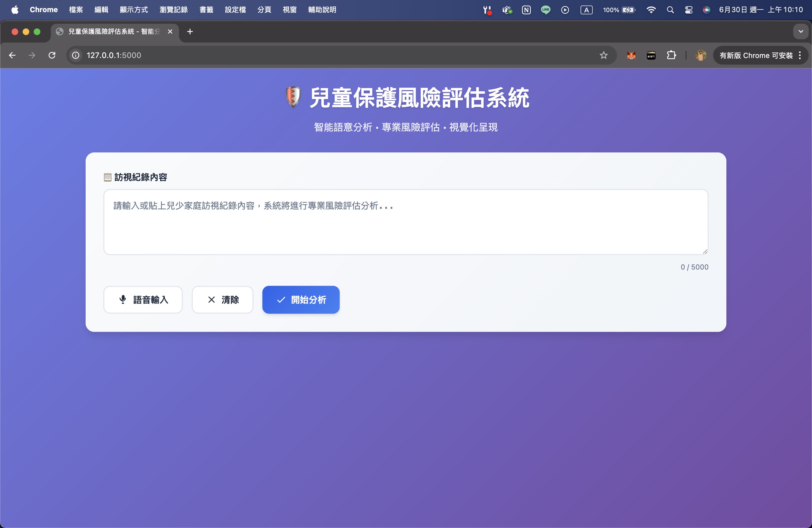
Task: View site information icon in address bar
Action: (76, 55)
